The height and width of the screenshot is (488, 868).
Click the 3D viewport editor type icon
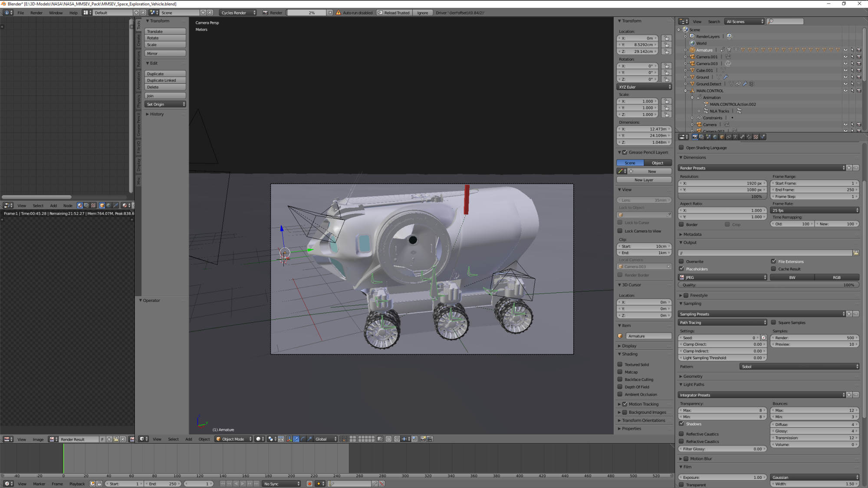coord(144,439)
